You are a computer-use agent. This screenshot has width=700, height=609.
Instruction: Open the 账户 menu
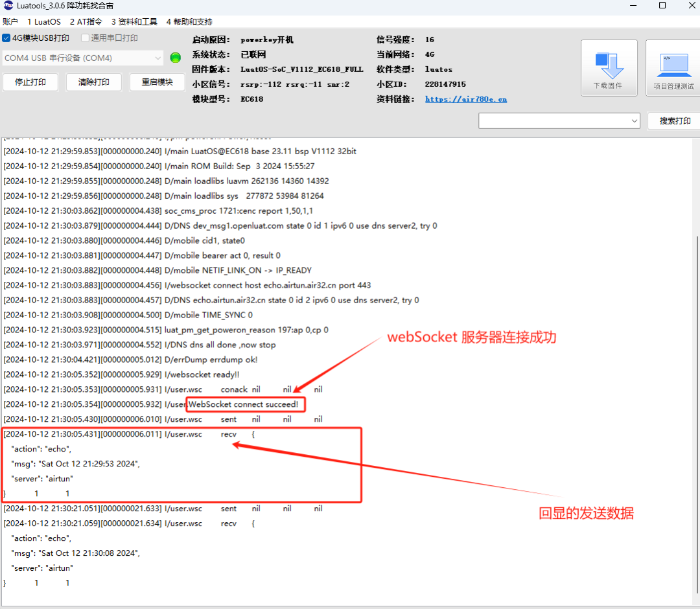tap(10, 22)
